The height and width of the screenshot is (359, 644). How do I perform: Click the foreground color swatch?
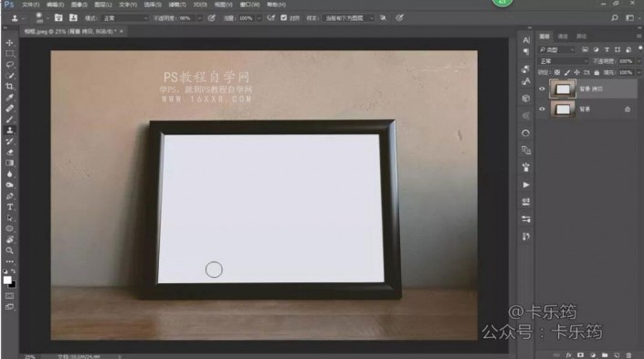(x=7, y=280)
